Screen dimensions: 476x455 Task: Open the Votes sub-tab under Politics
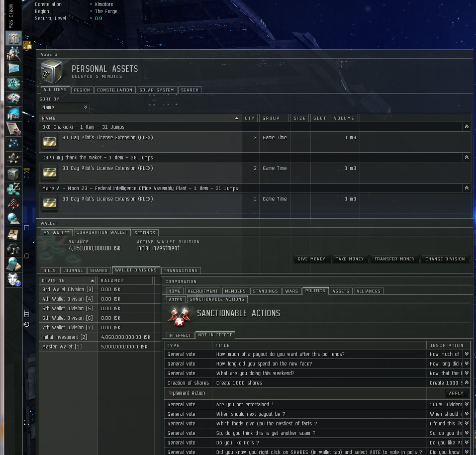[175, 300]
